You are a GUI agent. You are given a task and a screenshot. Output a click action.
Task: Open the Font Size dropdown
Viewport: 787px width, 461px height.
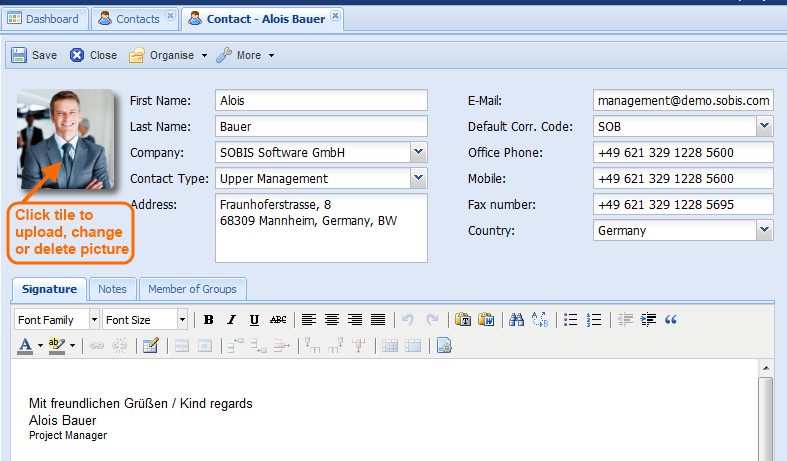[182, 320]
